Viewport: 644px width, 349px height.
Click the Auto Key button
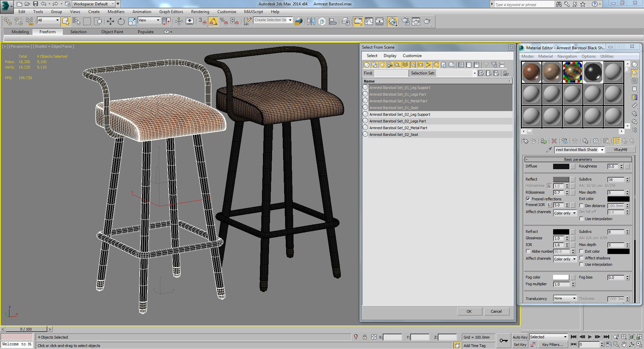point(520,337)
